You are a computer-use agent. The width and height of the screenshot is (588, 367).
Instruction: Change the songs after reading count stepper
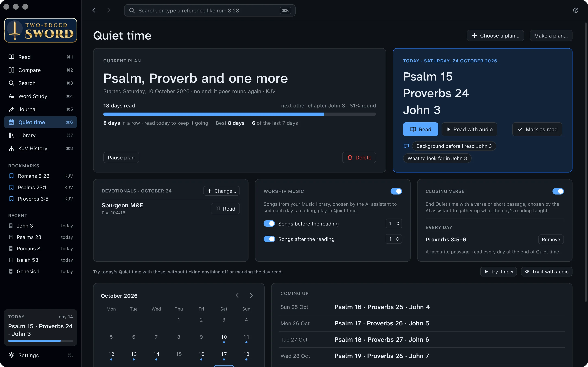click(394, 239)
